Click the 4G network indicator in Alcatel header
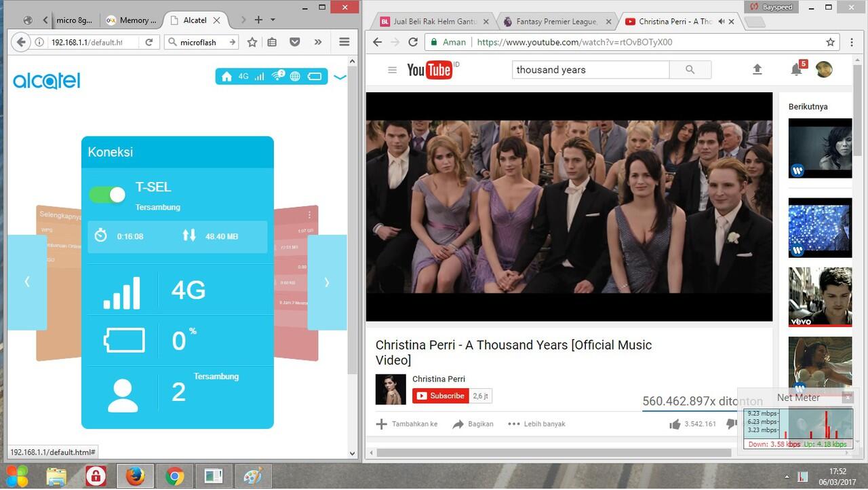Screen dimensions: 868x490 pos(243,77)
